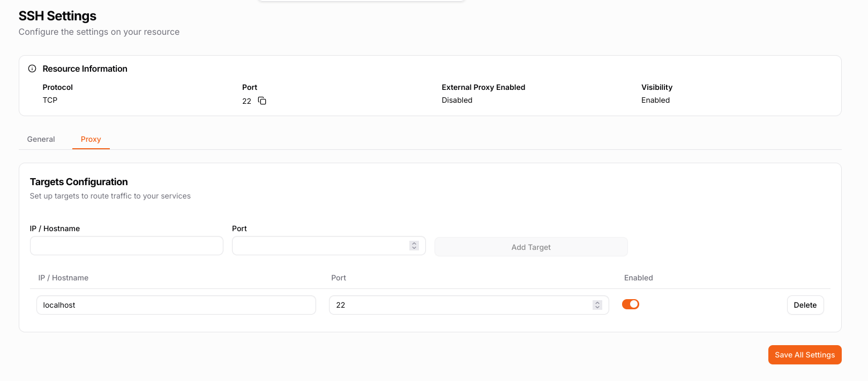Select the Proxy tab
The height and width of the screenshot is (381, 868).
[91, 139]
